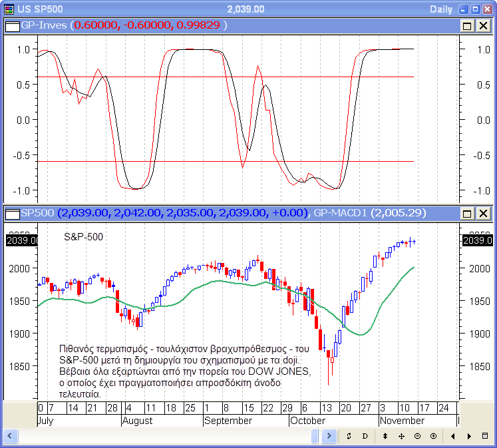Screen dimensions: 497x448
Task: Close the GP-Inves indicator pane
Action: click(482, 26)
